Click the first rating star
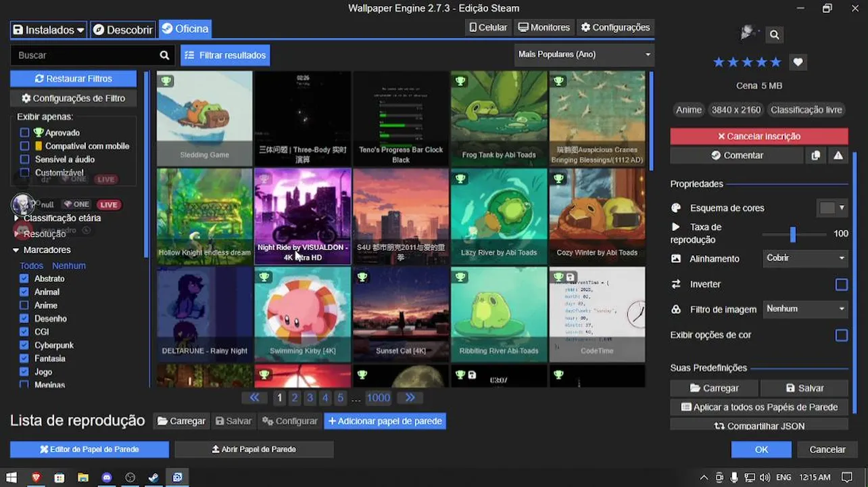Image resolution: width=868 pixels, height=487 pixels. [719, 62]
